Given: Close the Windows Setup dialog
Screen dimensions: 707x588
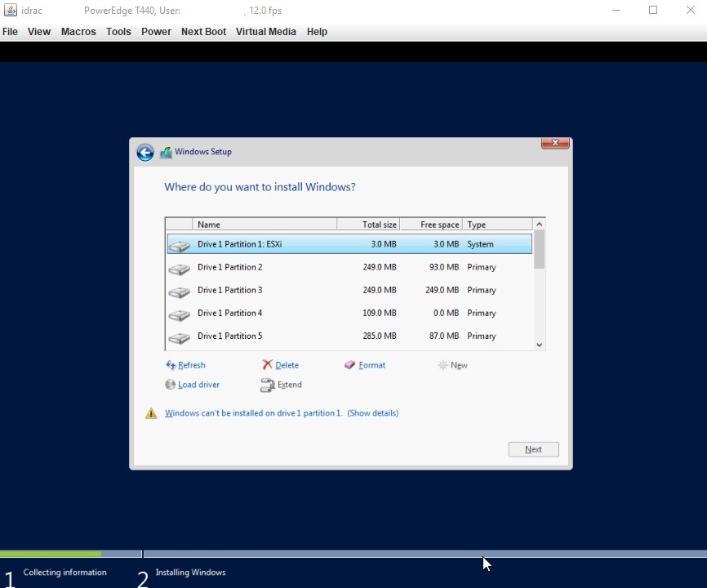Looking at the screenshot, I should click(555, 144).
